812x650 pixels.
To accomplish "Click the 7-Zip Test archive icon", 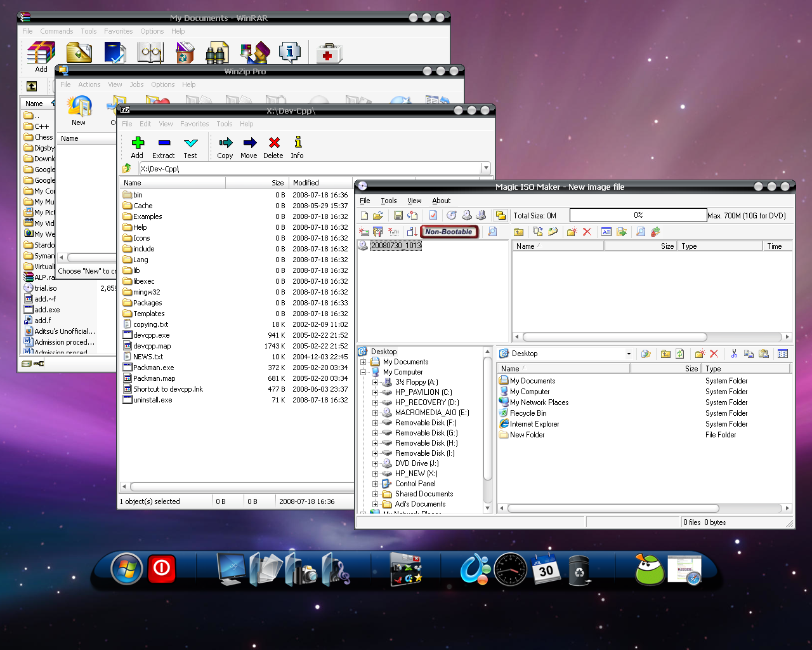I will tap(190, 143).
